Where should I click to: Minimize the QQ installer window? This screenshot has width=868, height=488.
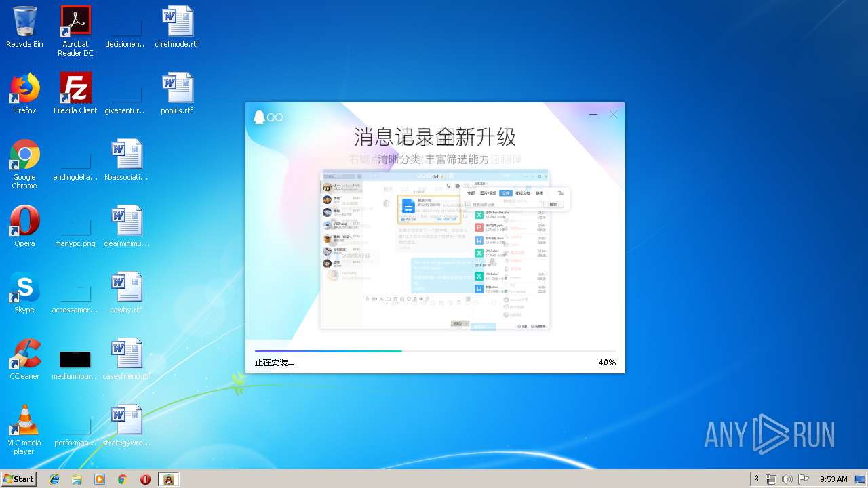coord(593,115)
